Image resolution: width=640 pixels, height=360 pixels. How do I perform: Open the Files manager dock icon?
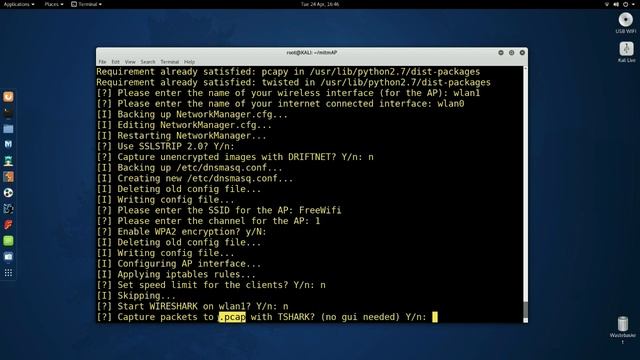[x=8, y=129]
